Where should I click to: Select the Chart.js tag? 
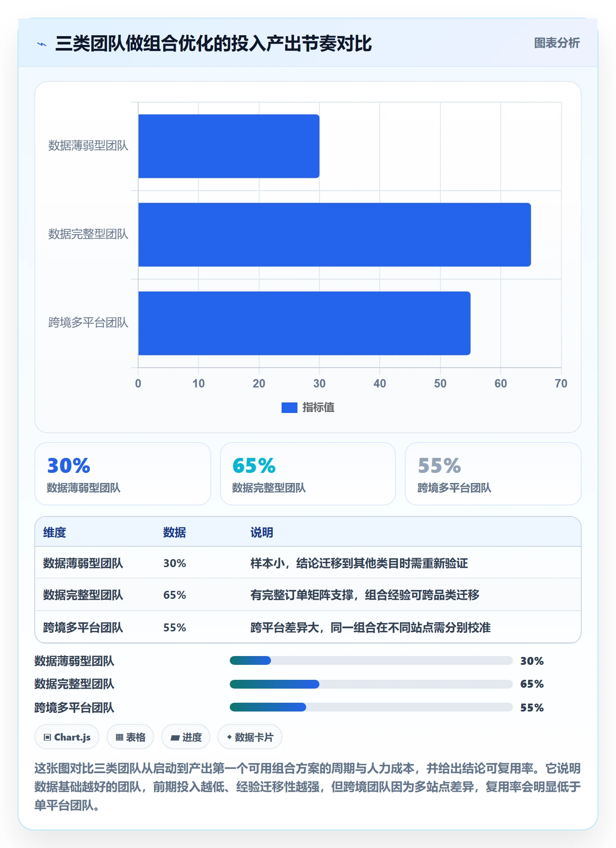[x=67, y=737]
